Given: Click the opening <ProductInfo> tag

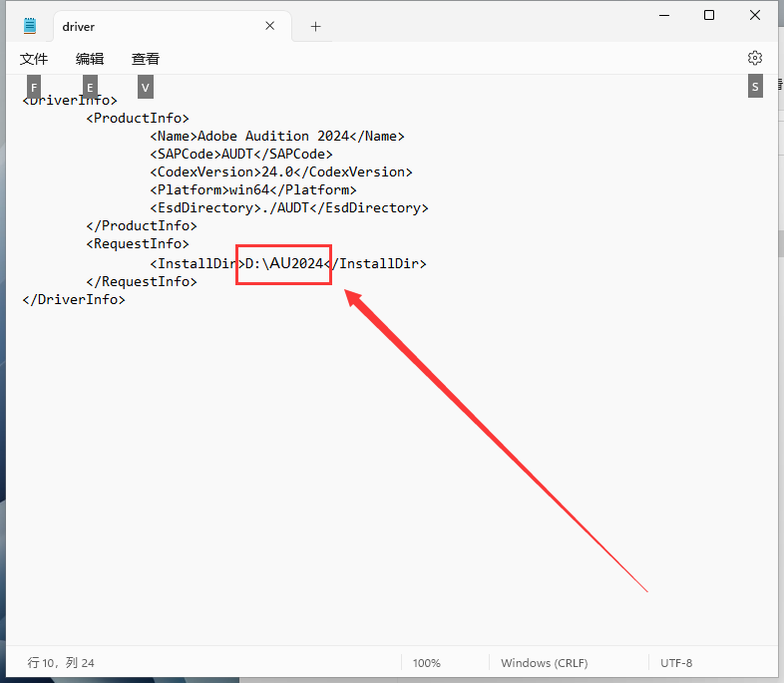Looking at the screenshot, I should (x=138, y=118).
